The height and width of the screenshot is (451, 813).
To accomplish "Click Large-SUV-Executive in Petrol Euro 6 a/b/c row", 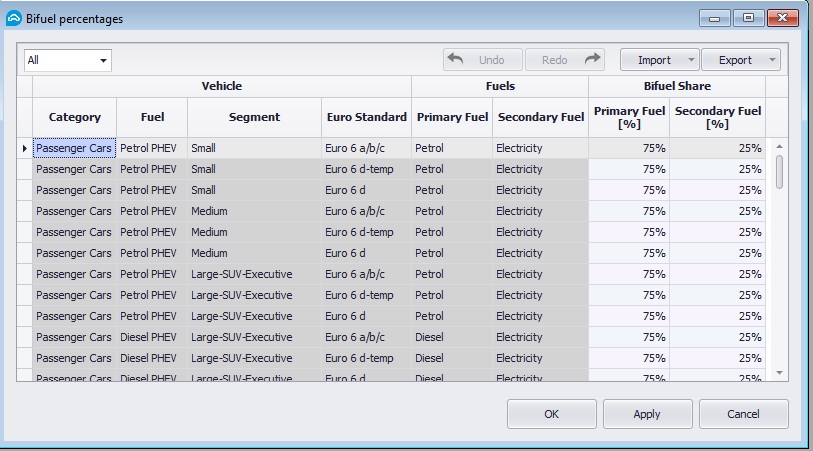I will [x=255, y=274].
